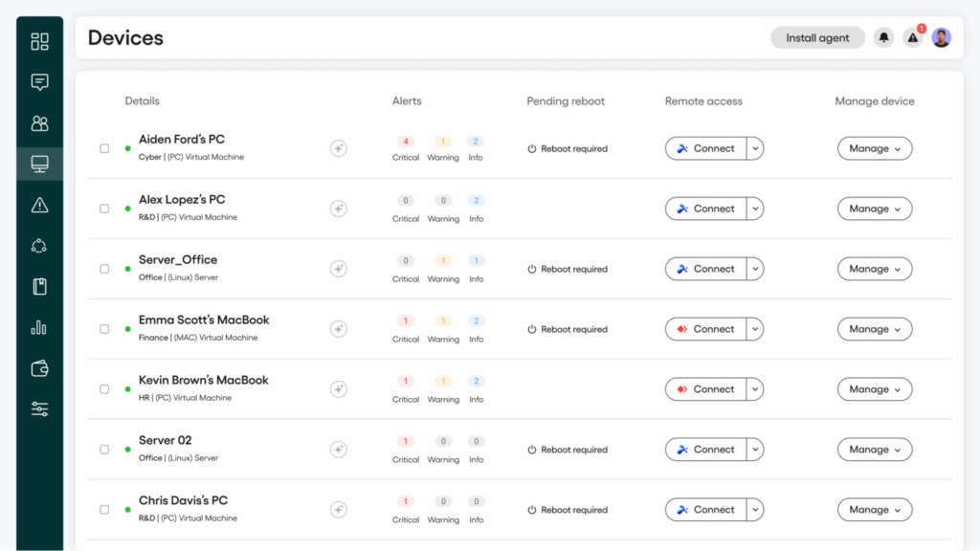Click the Pending reboot column header
This screenshot has height=551, width=980.
(x=566, y=101)
